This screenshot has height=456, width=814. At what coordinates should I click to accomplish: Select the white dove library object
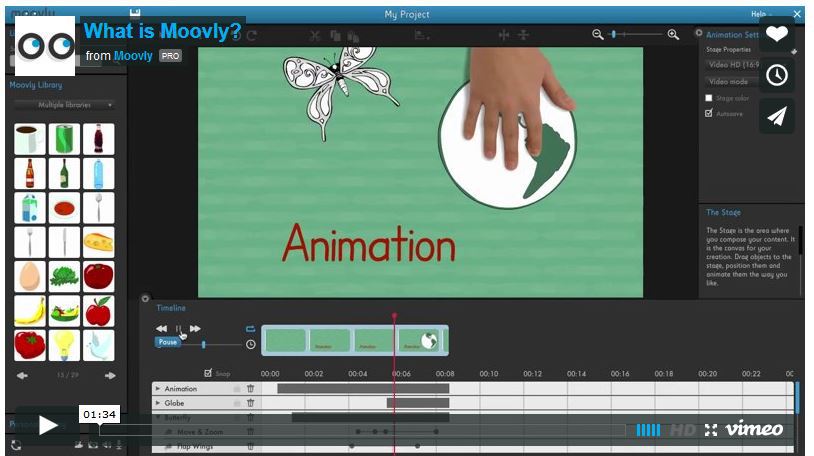click(x=99, y=345)
